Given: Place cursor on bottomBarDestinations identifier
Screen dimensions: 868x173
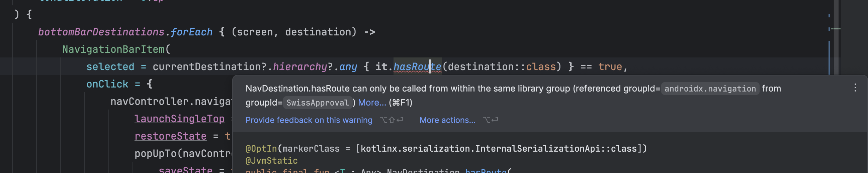Looking at the screenshot, I should click(101, 32).
